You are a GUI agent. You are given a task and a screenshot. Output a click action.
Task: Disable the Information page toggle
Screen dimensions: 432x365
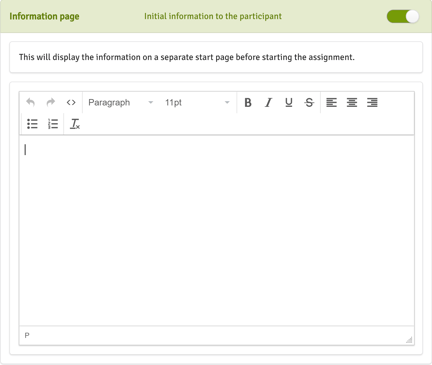403,16
